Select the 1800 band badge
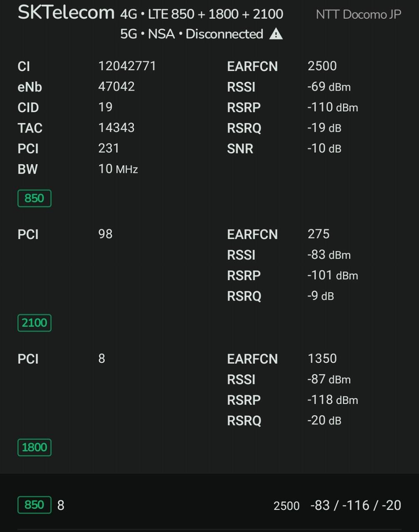The height and width of the screenshot is (532, 419). pyautogui.click(x=34, y=448)
